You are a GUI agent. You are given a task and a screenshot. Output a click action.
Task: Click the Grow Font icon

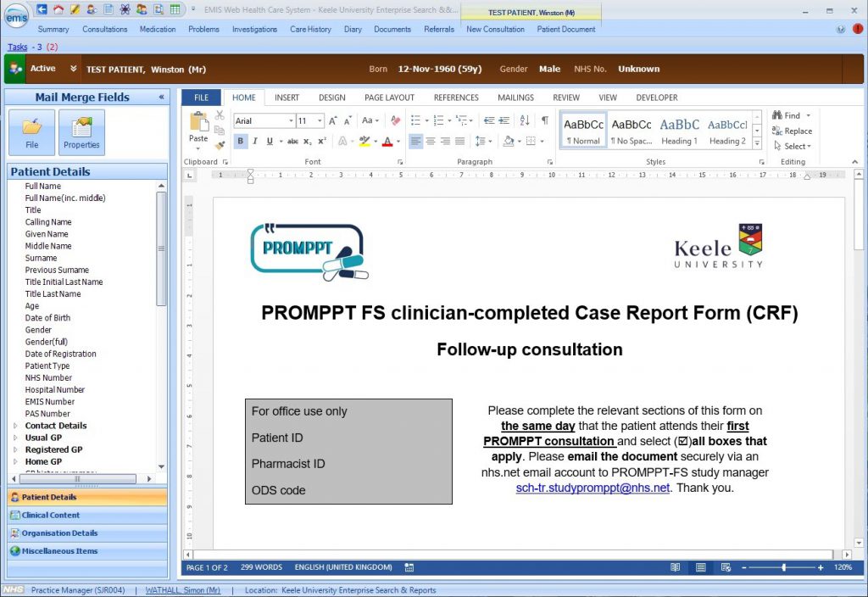click(332, 120)
